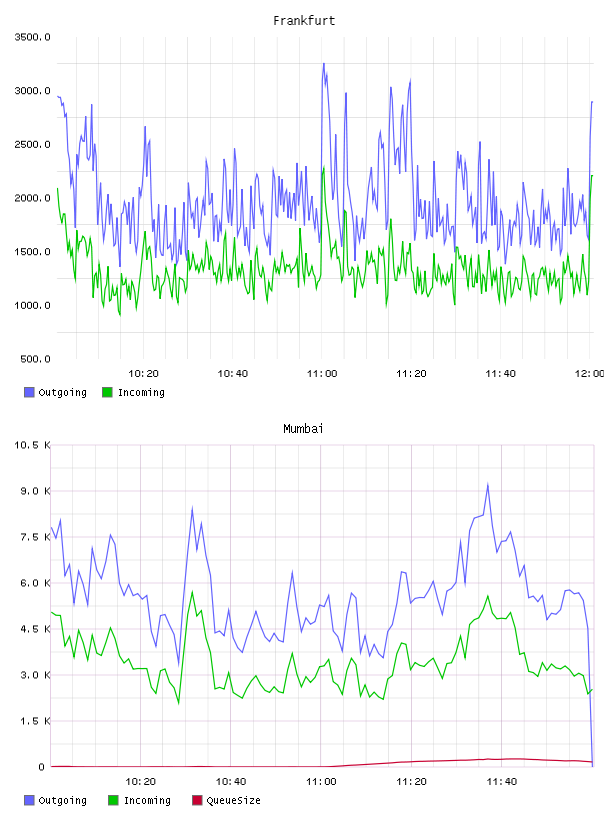The width and height of the screenshot is (608, 816).
Task: Click the 500.0 y-axis label in Frankfurt chart
Action: pos(35,359)
